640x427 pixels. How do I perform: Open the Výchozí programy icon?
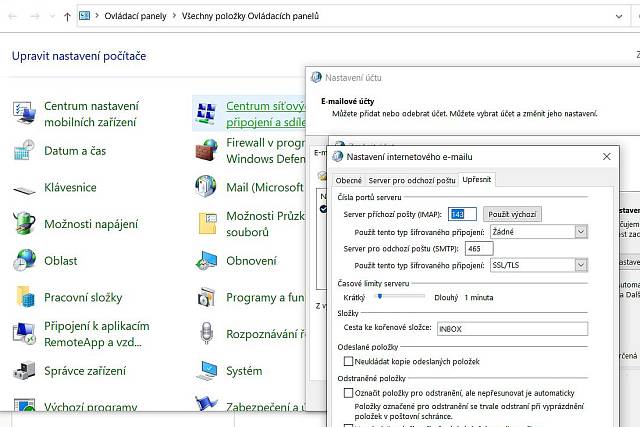[x=24, y=404]
